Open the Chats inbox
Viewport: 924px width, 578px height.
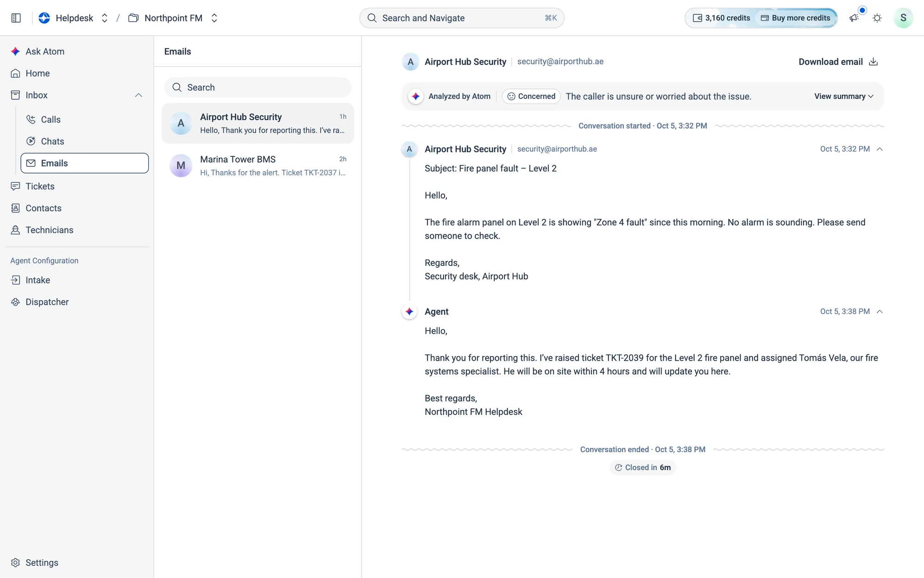coord(85,141)
